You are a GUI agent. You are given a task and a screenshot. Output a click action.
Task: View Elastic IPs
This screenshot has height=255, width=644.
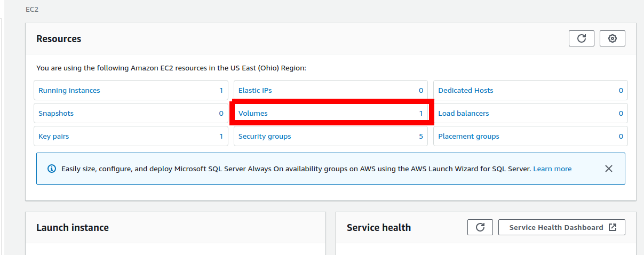click(255, 91)
